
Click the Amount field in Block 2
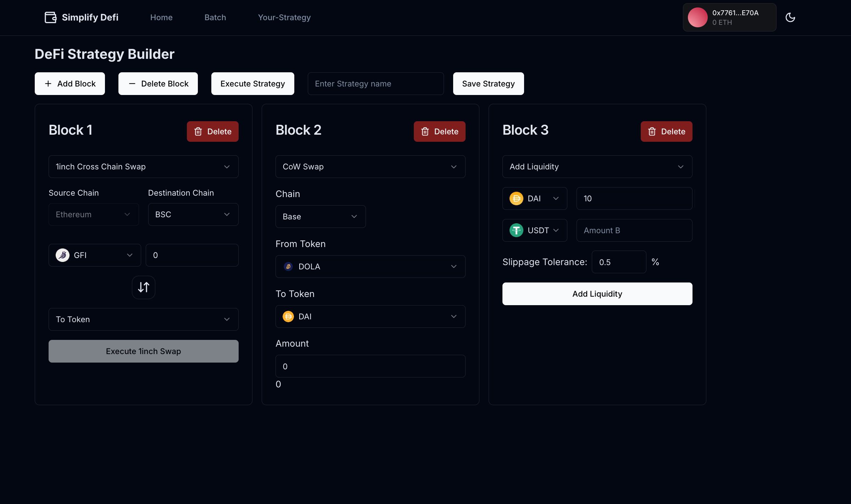click(x=371, y=366)
